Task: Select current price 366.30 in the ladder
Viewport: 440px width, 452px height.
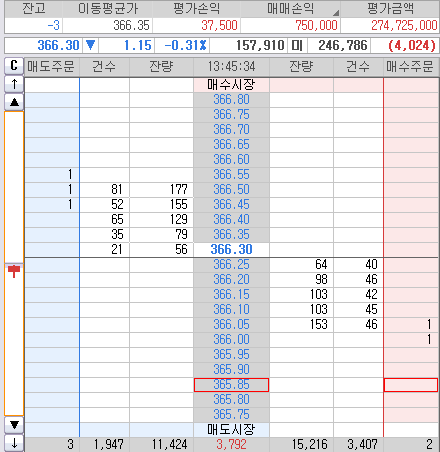Action: 231,249
